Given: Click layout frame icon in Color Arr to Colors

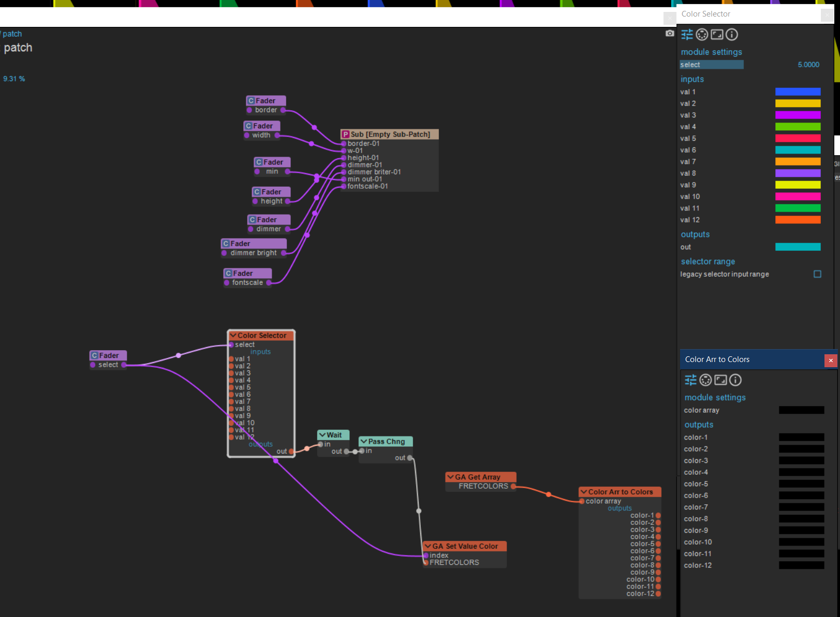Looking at the screenshot, I should coord(720,380).
